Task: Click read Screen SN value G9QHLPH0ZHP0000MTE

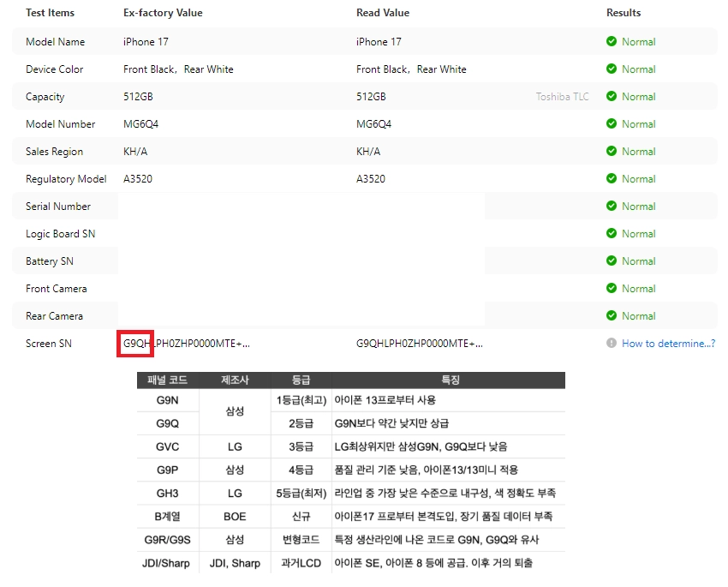Action: coord(420,343)
